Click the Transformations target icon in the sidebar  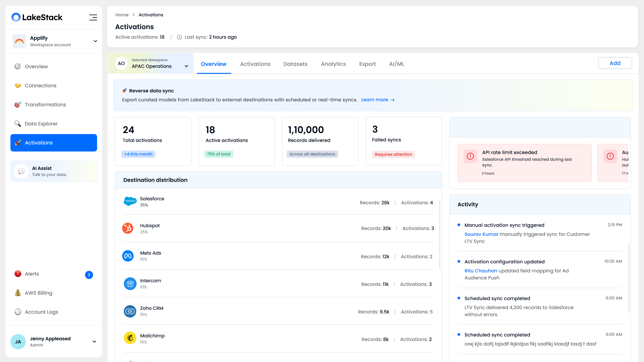[18, 105]
